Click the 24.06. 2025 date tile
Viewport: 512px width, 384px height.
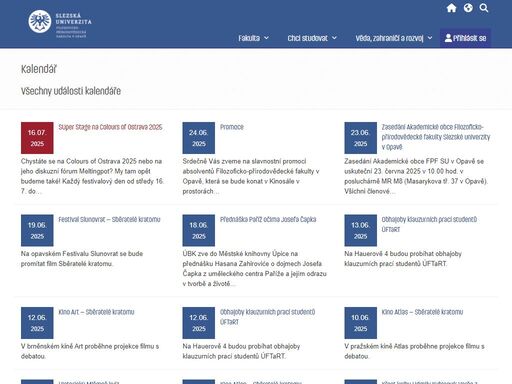pyautogui.click(x=199, y=138)
